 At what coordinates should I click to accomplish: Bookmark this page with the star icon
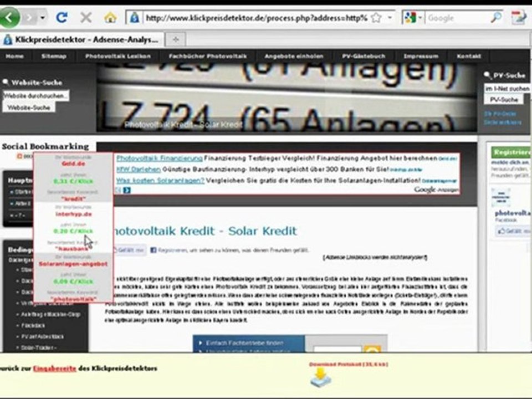point(376,18)
